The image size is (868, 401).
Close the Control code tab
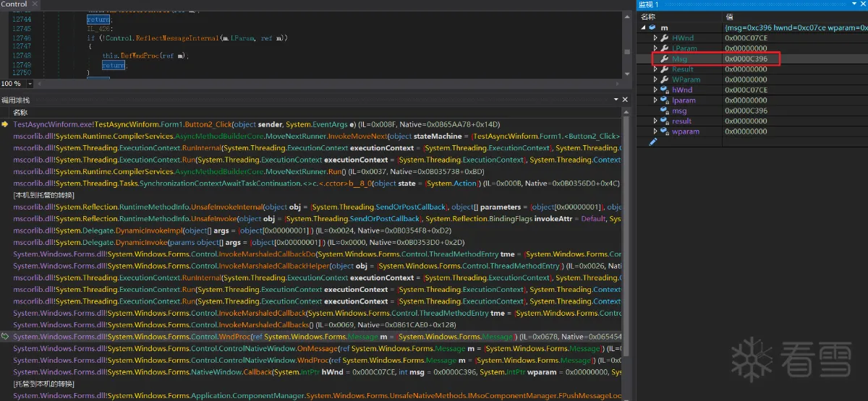point(34,4)
